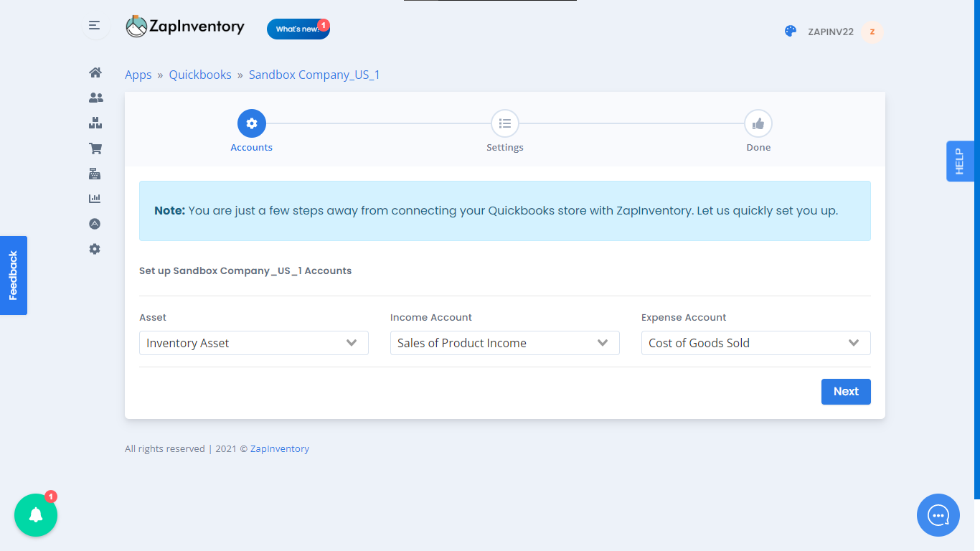Click the Accounts step label

(x=252, y=147)
